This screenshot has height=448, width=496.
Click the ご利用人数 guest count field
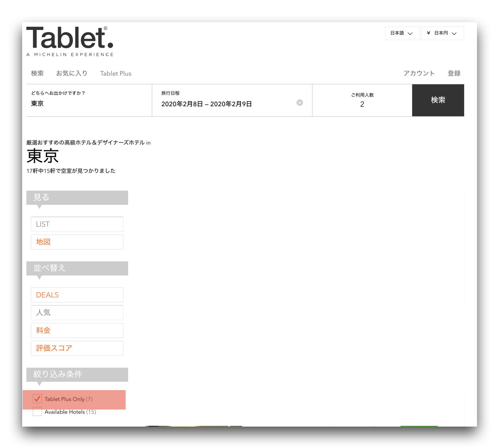pos(362,100)
